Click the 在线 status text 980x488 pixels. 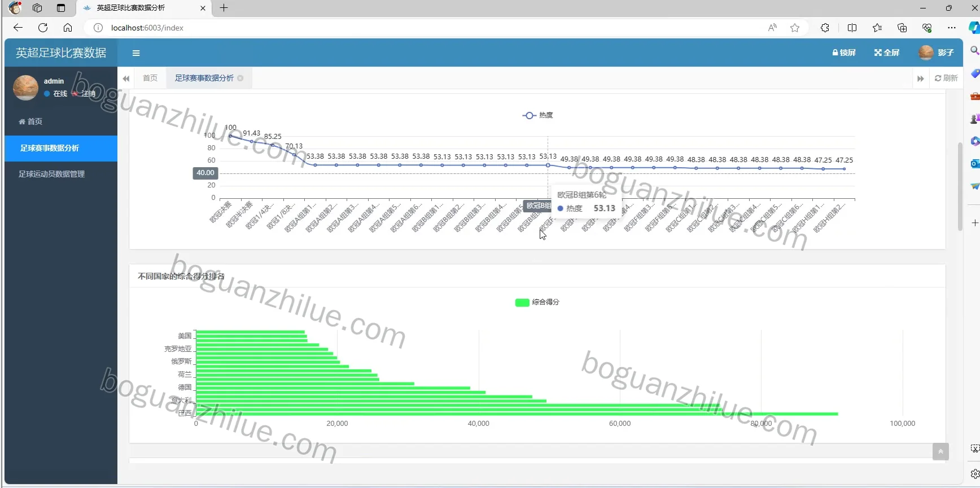60,94
